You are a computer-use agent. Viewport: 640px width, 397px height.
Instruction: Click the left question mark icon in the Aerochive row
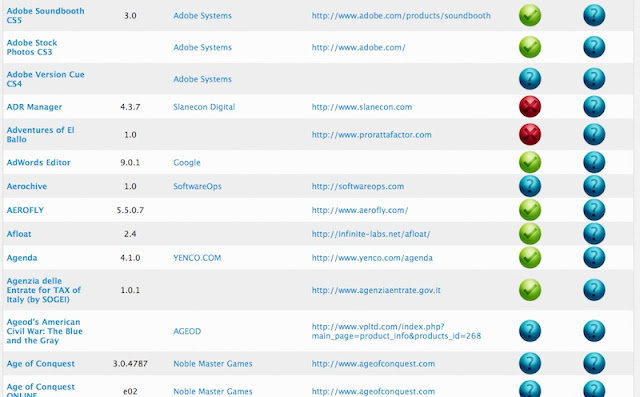pos(530,186)
